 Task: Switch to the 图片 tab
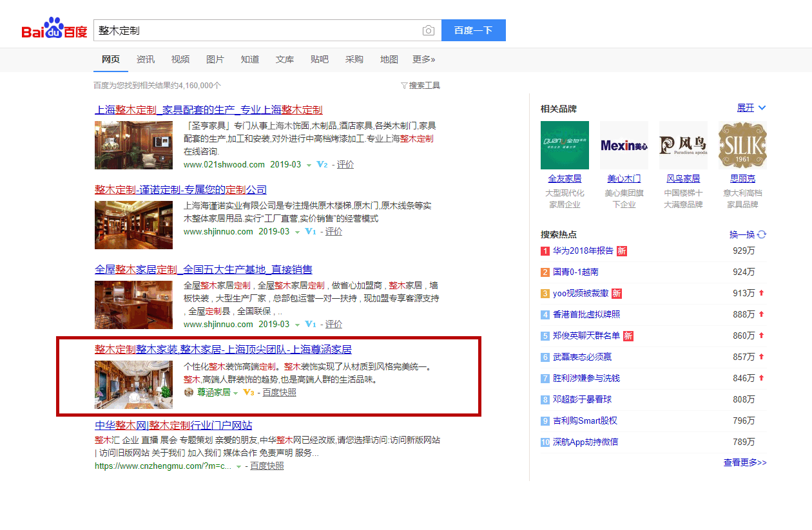[215, 59]
